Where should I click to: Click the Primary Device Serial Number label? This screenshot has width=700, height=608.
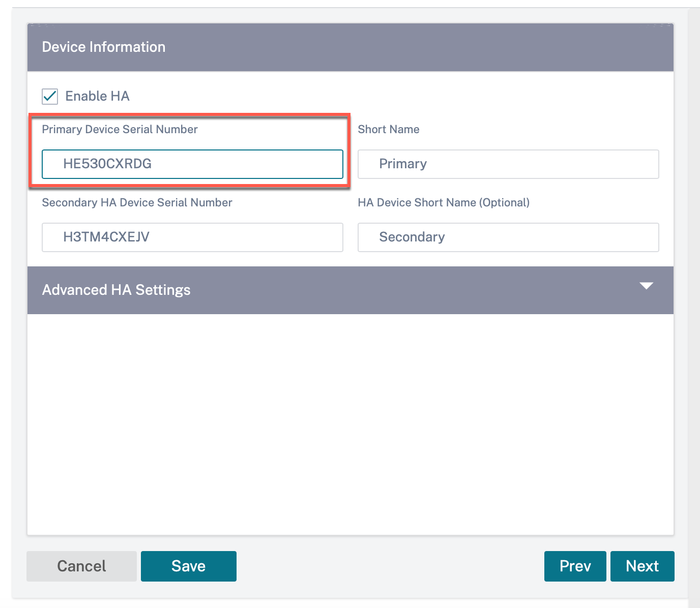point(120,130)
